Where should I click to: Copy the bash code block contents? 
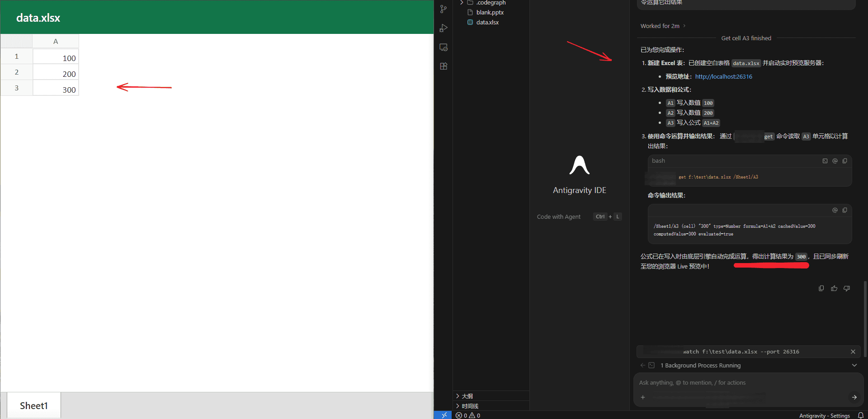tap(845, 161)
